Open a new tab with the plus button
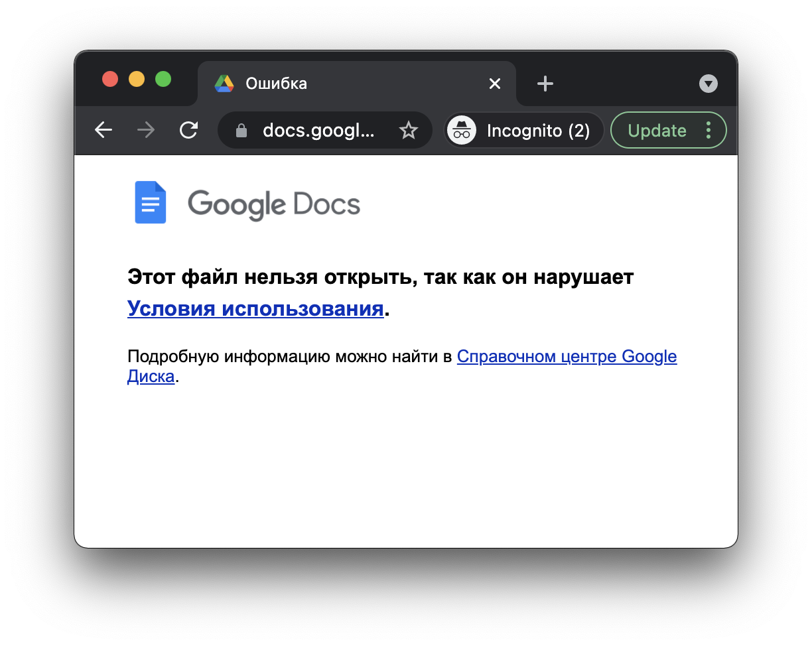The image size is (812, 646). pos(545,84)
